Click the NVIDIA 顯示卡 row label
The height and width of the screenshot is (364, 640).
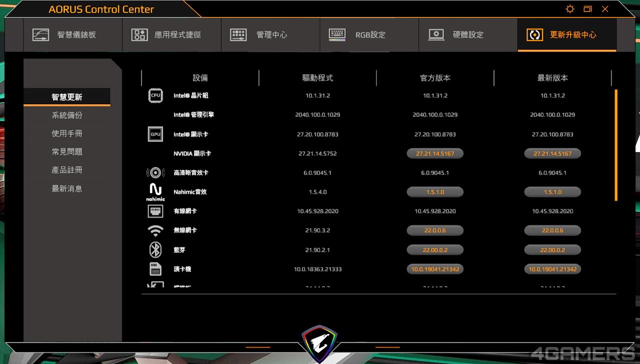[192, 154]
